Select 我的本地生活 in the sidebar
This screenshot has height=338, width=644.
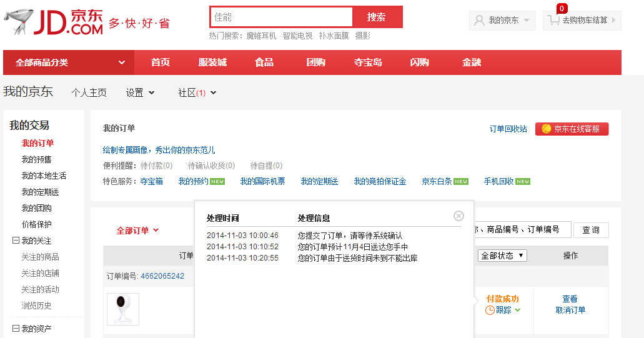coord(44,176)
